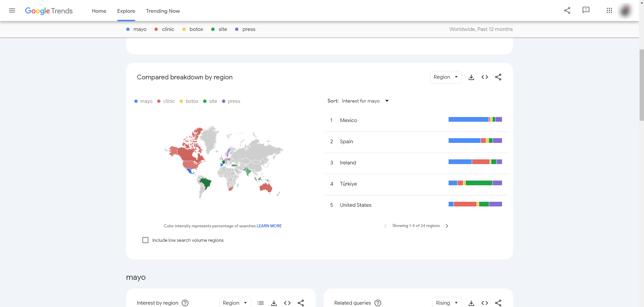This screenshot has width=644, height=307.
Task: Click botox legend label above map
Action: [192, 101]
